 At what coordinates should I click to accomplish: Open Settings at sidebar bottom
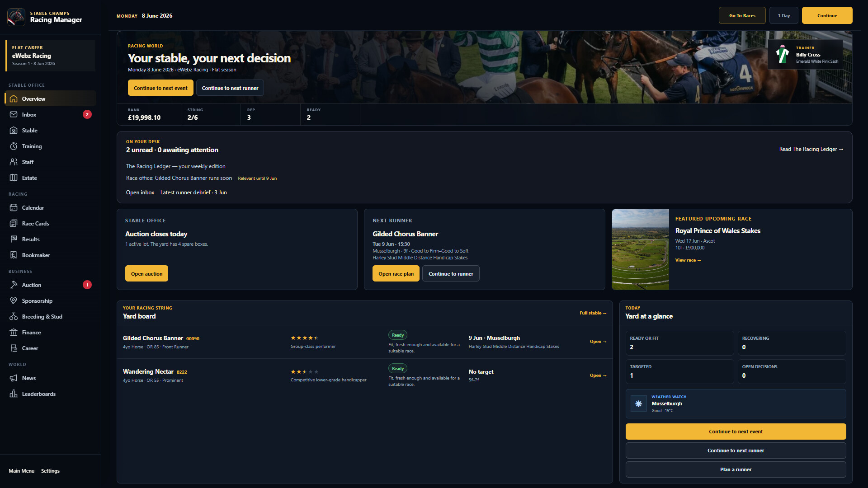50,471
